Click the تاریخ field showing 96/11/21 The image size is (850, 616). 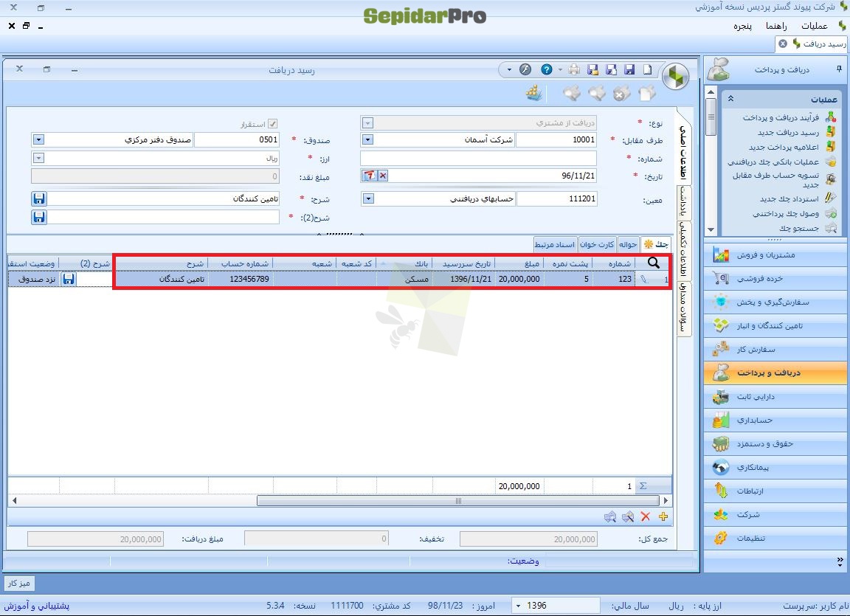(x=492, y=176)
